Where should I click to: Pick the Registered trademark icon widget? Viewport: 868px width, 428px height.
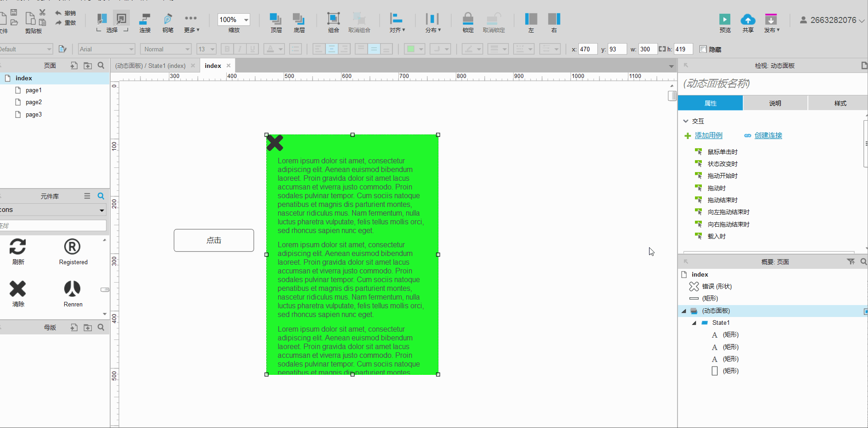click(72, 247)
